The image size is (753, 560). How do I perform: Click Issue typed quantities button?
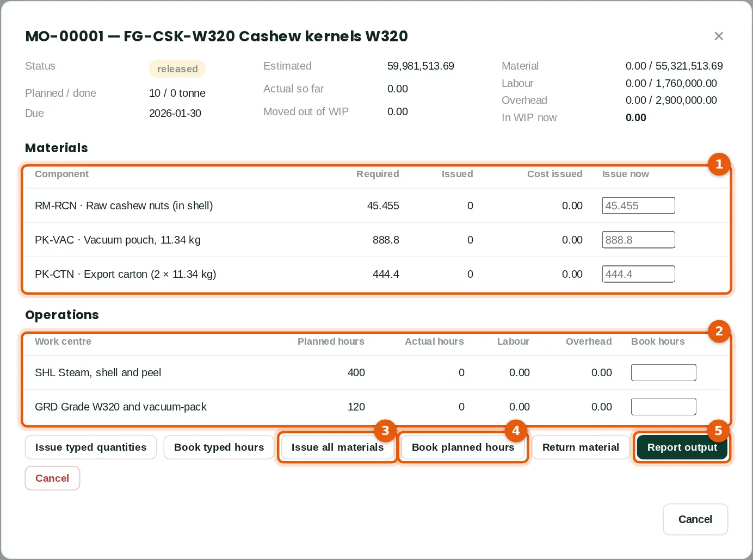click(91, 447)
